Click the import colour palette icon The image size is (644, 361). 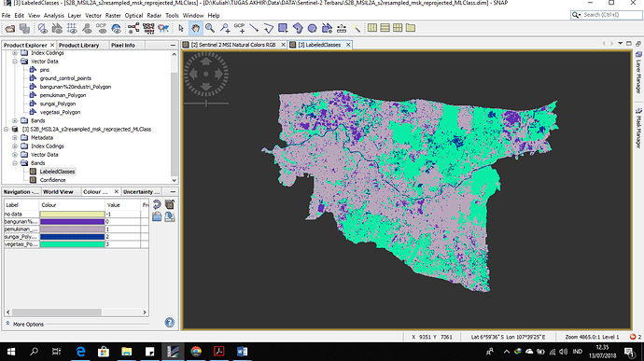click(x=157, y=216)
